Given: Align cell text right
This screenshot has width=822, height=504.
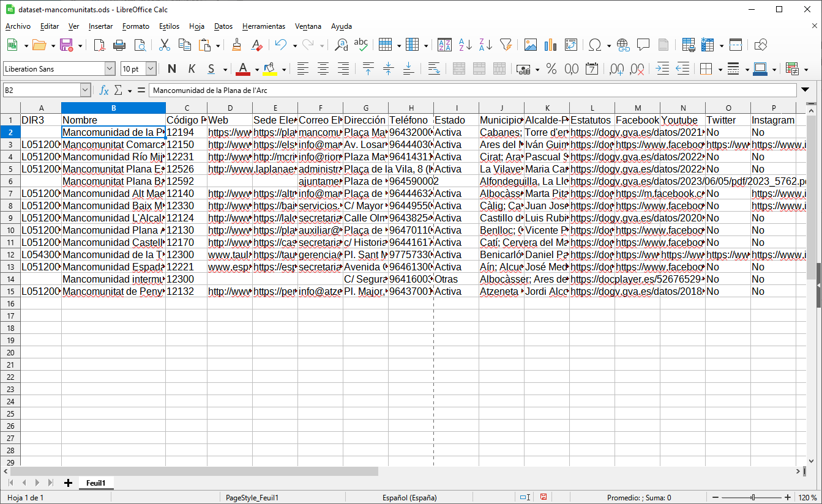Looking at the screenshot, I should tap(343, 69).
